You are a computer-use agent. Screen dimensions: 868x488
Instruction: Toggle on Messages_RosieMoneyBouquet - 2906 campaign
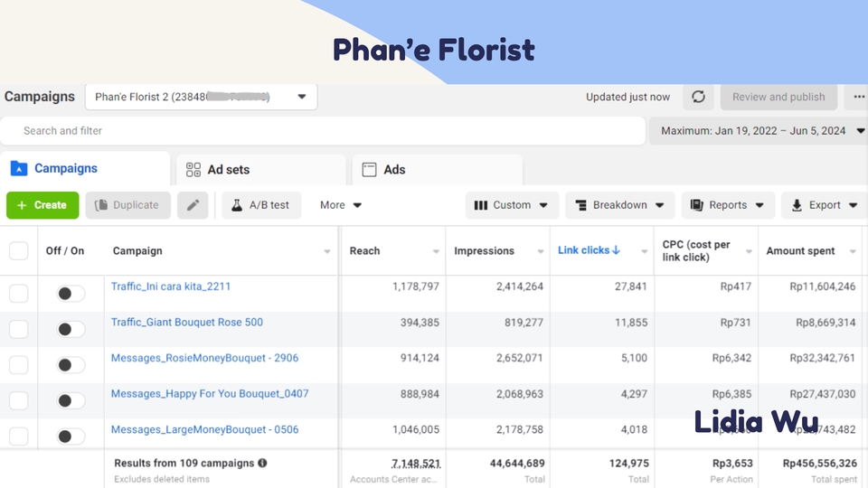coord(71,365)
